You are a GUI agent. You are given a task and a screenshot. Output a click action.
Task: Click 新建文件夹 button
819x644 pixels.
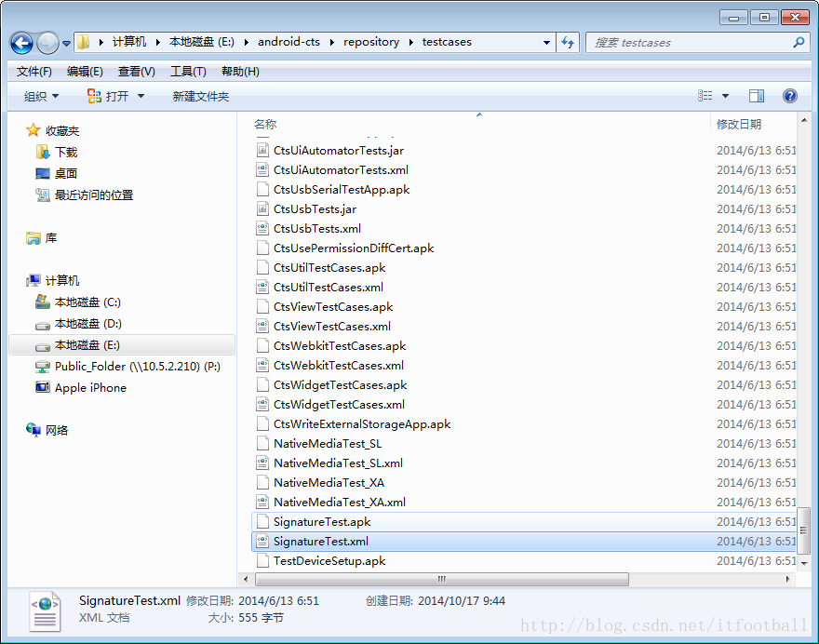click(x=201, y=96)
